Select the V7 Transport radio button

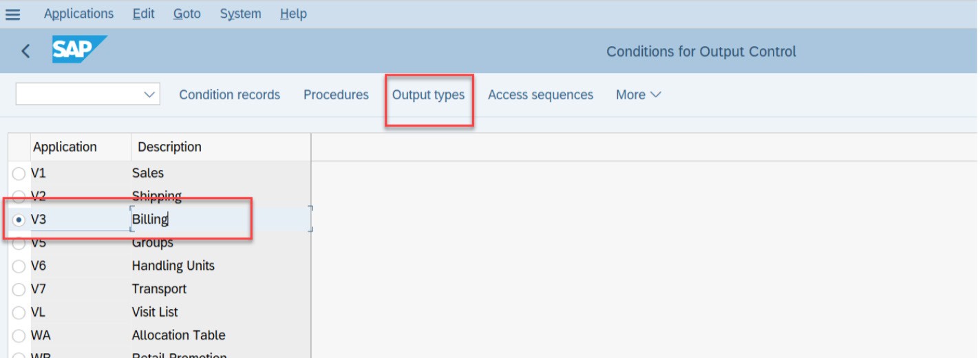[x=19, y=290]
